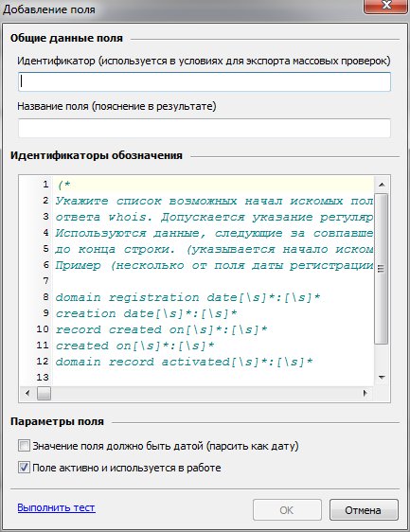Image resolution: width=410 pixels, height=532 pixels.
Task: Click the horizontal scrollbar thumb in editor
Action: [44, 393]
